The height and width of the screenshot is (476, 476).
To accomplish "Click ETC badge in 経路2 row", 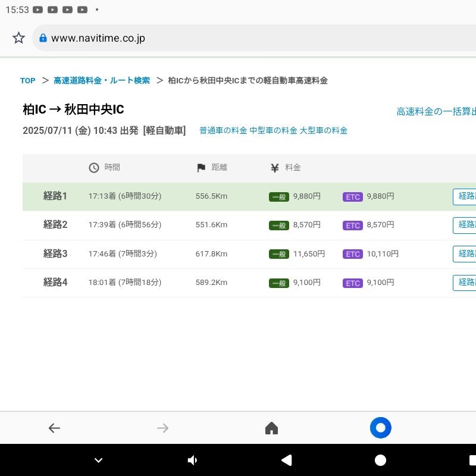I will point(352,226).
